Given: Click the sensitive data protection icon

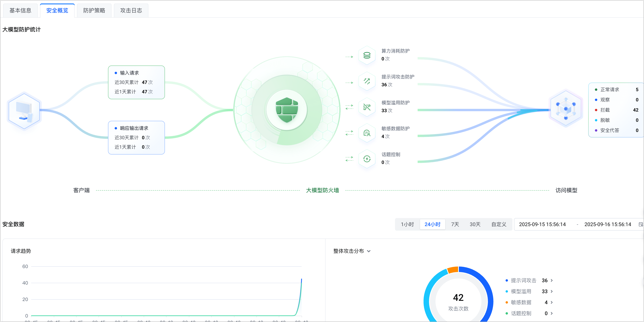Looking at the screenshot, I should 367,133.
